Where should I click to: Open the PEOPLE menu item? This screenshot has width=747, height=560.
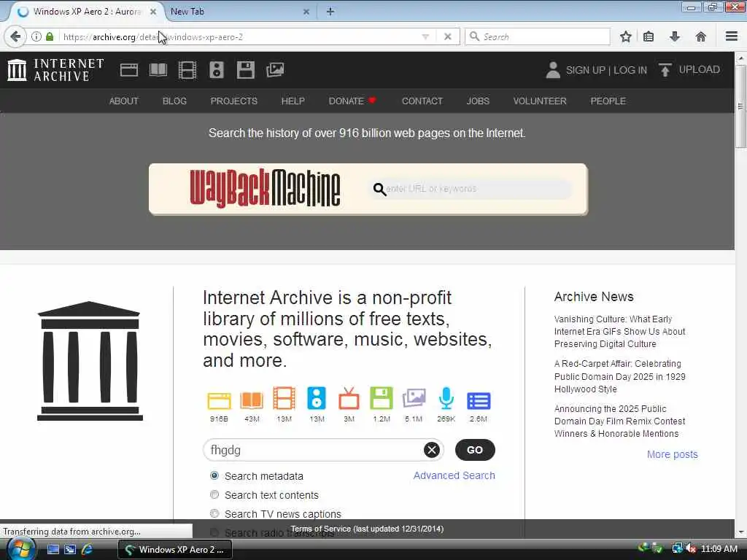pyautogui.click(x=608, y=101)
